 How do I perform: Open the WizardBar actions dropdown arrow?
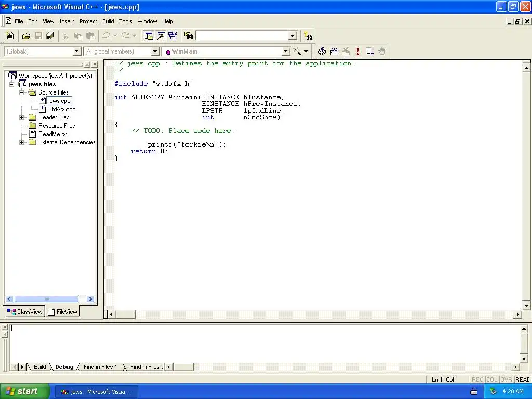306,51
